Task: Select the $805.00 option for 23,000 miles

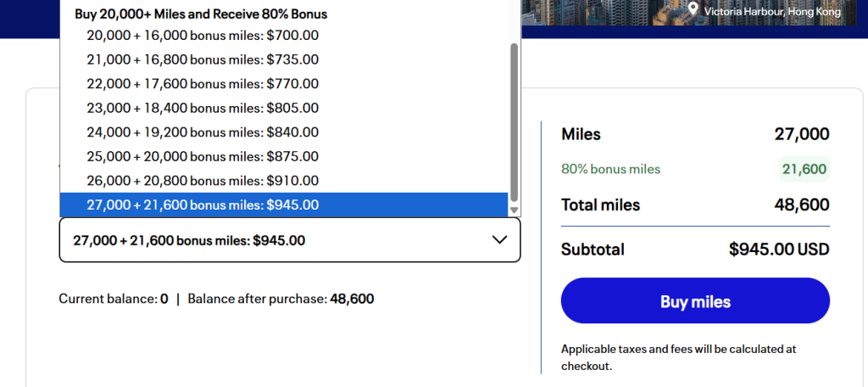Action: [x=203, y=108]
